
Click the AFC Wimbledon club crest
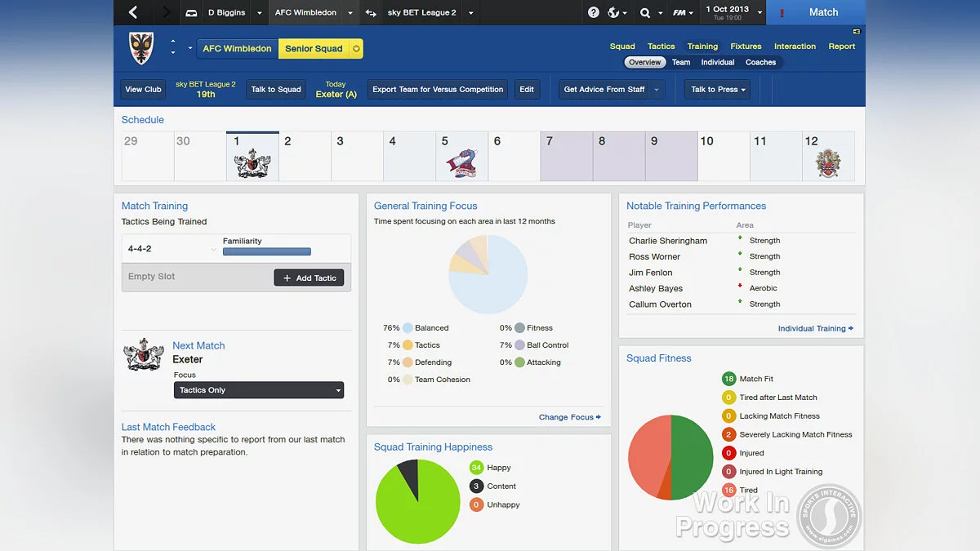[x=139, y=48]
